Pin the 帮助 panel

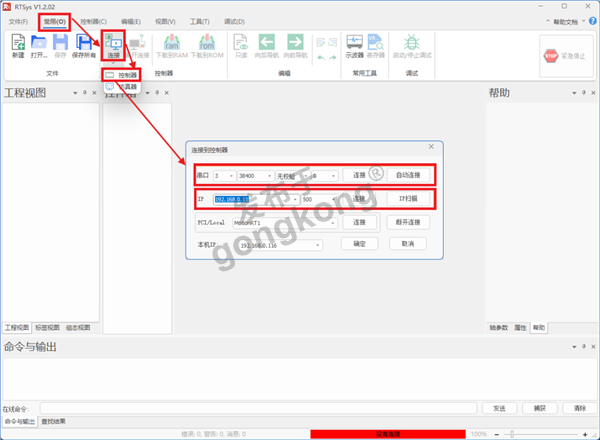tap(584, 93)
